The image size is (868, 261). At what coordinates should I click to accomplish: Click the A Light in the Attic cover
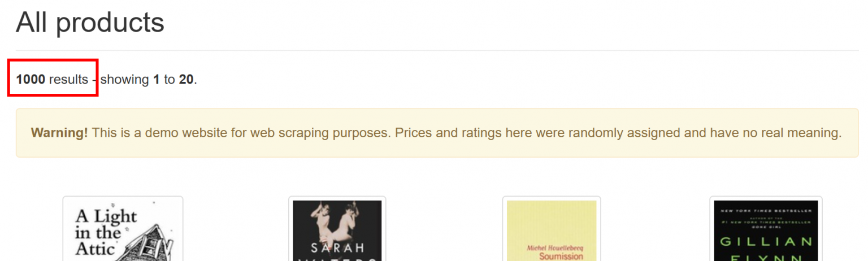coord(123,229)
